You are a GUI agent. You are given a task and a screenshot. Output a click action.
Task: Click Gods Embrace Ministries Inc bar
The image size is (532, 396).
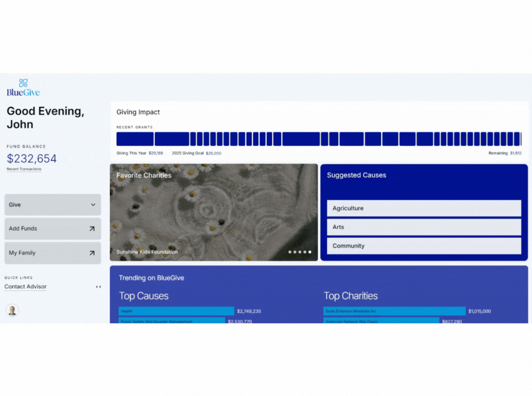[x=394, y=311]
